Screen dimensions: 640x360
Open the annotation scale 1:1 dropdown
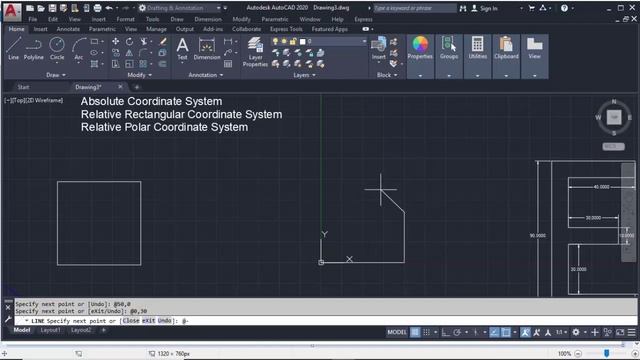pos(561,332)
